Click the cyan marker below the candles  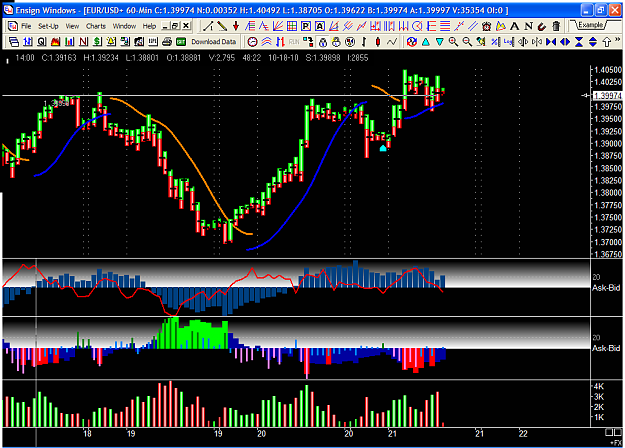pos(383,149)
